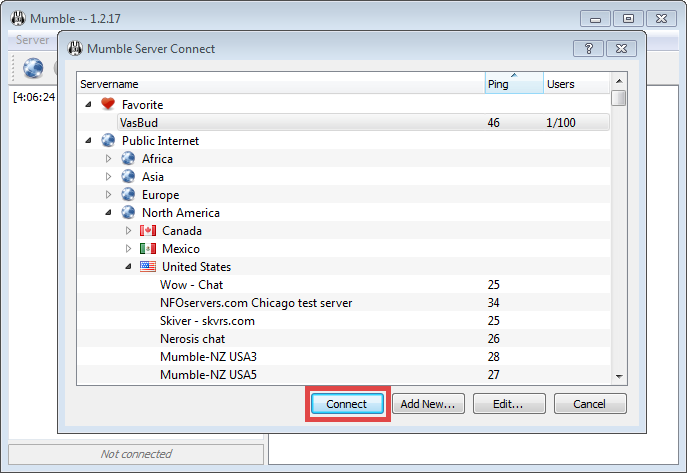The width and height of the screenshot is (687, 473).
Task: Collapse the North America tree branch
Action: click(x=109, y=213)
